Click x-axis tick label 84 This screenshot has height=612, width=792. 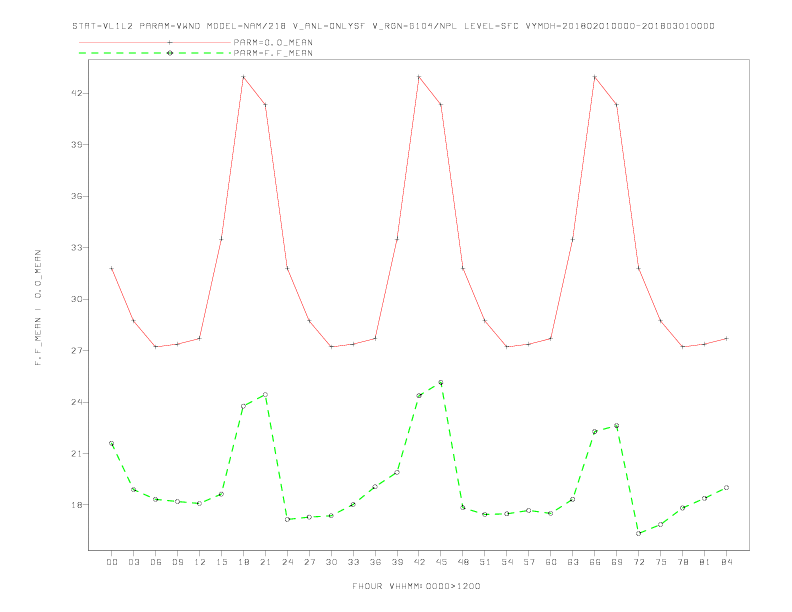pos(726,562)
